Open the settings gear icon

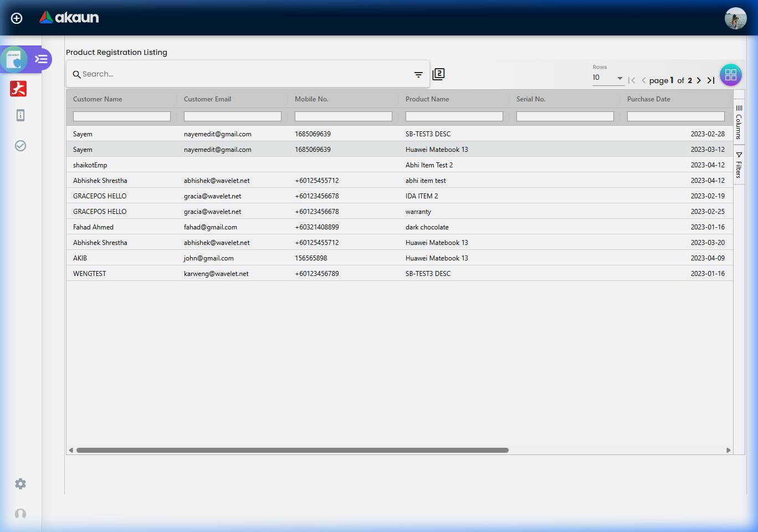pos(20,484)
